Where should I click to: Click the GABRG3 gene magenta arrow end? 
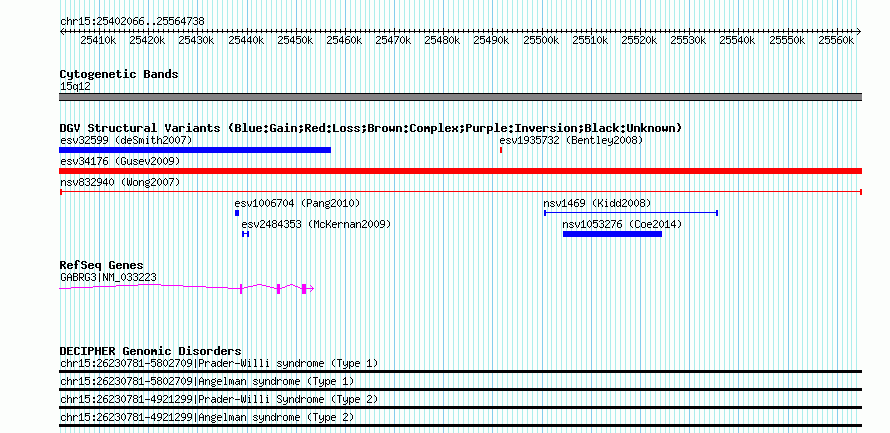tap(310, 289)
